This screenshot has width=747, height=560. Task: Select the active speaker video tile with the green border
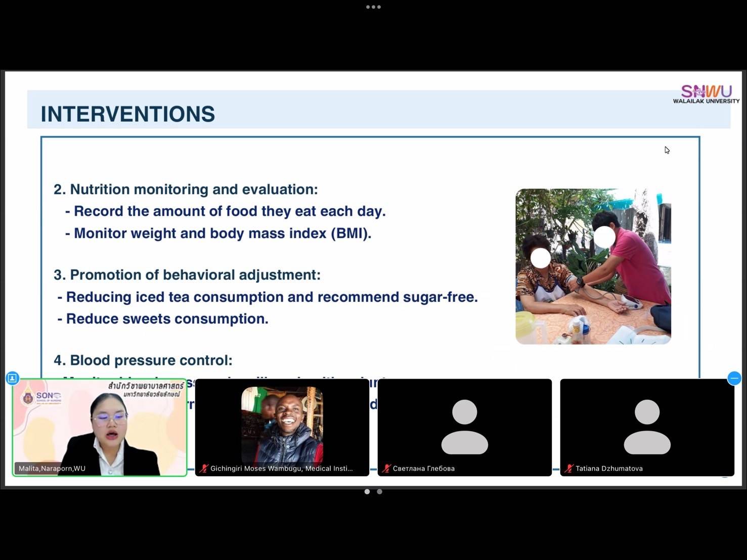pyautogui.click(x=100, y=427)
